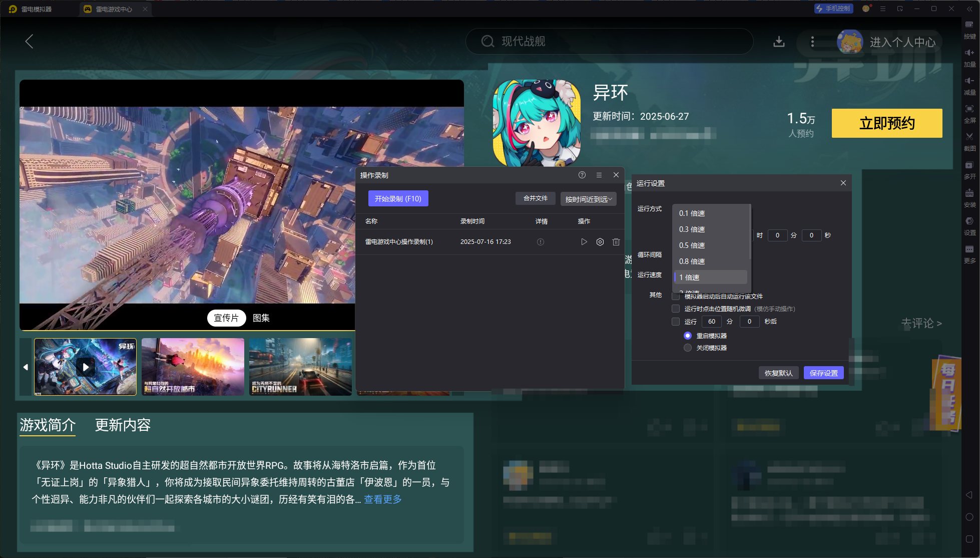980x558 pixels.
Task: Start recording with 开始录制 (F10) button
Action: click(x=398, y=198)
